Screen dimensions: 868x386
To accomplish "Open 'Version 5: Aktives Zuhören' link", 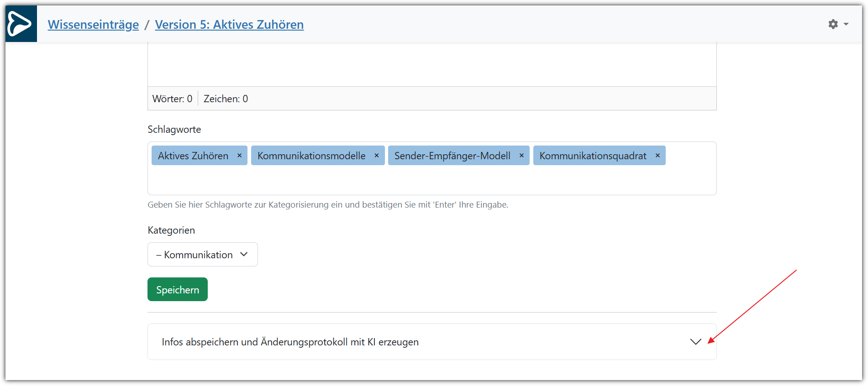I will coord(229,25).
